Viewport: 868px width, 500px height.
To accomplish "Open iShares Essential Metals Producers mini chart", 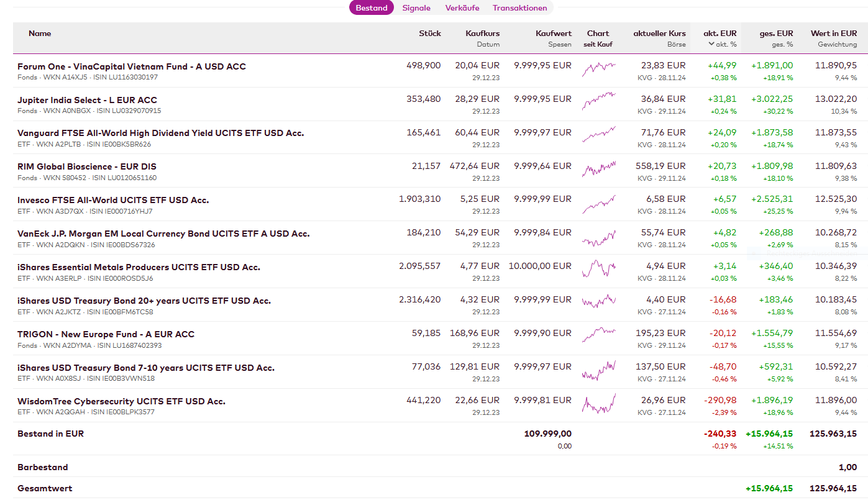I will pyautogui.click(x=598, y=270).
